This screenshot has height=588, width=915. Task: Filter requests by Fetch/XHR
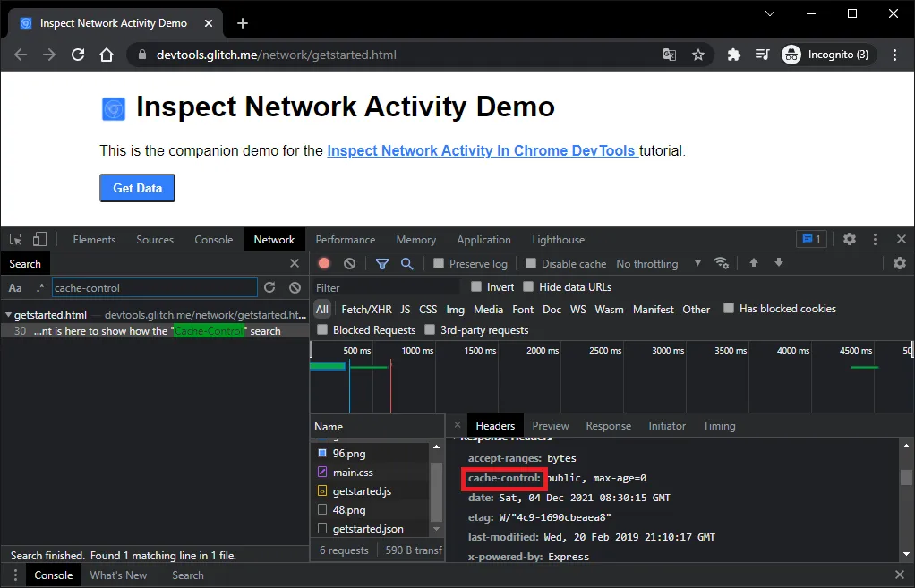[x=366, y=309]
